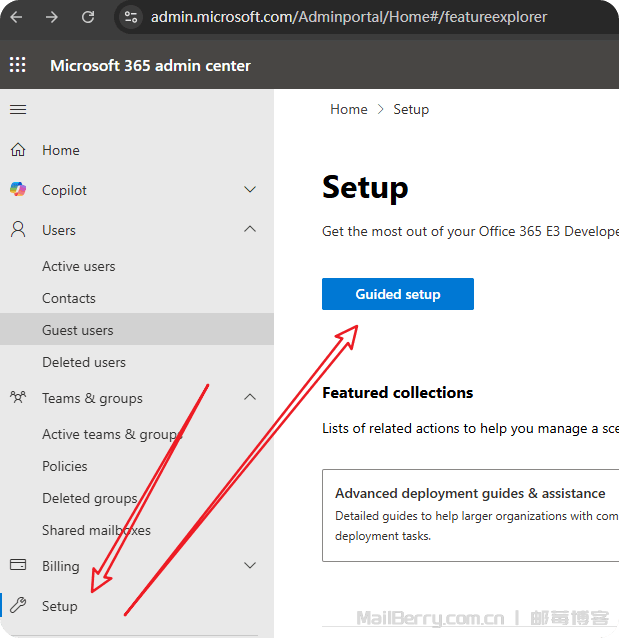Viewport: 619px width, 638px height.
Task: Click the Teams & groups icon
Action: coord(18,398)
